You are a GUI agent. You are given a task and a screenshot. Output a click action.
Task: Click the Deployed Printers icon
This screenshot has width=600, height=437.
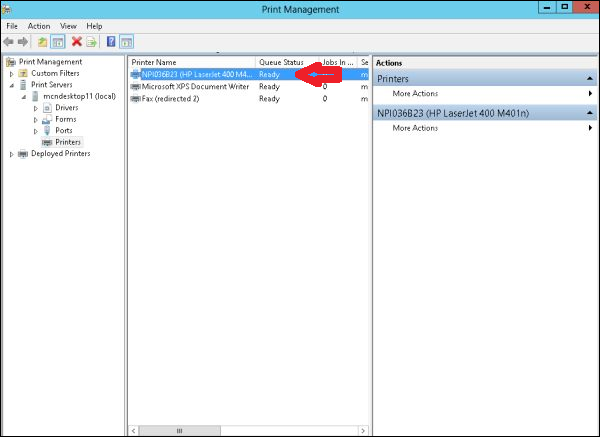coord(23,153)
